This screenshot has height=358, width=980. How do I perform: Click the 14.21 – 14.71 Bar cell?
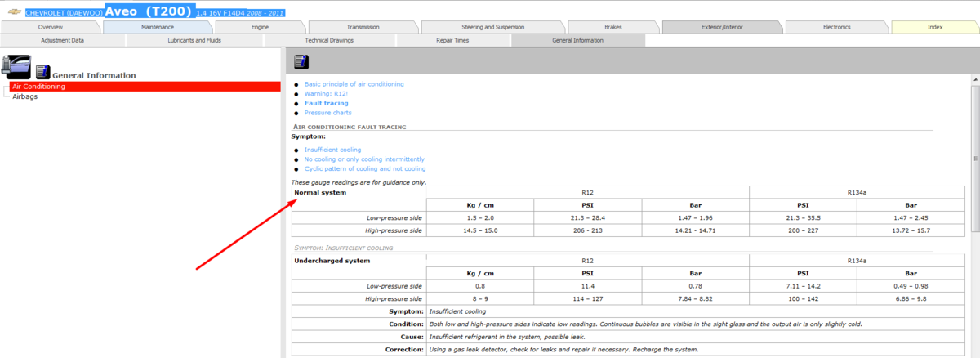point(696,231)
